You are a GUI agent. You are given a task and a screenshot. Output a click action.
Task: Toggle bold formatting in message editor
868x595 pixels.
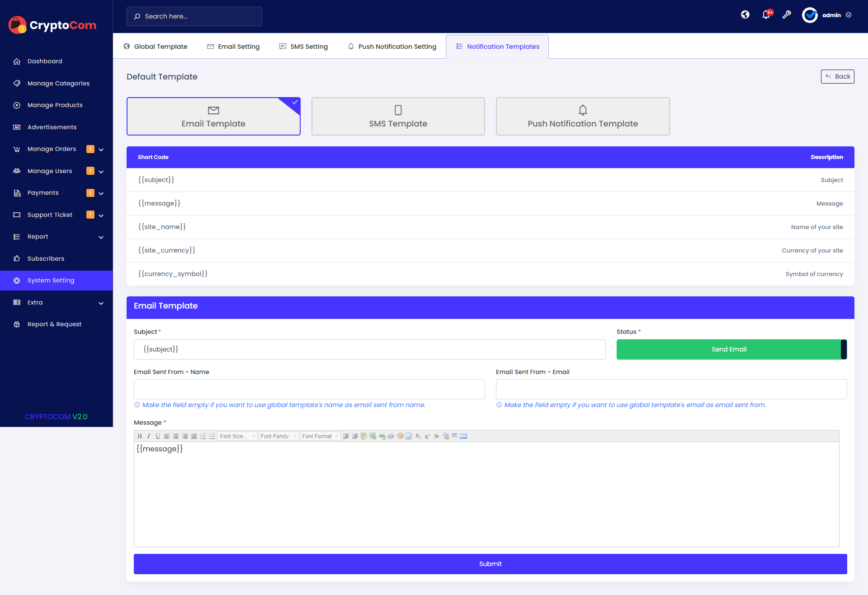[x=140, y=436]
